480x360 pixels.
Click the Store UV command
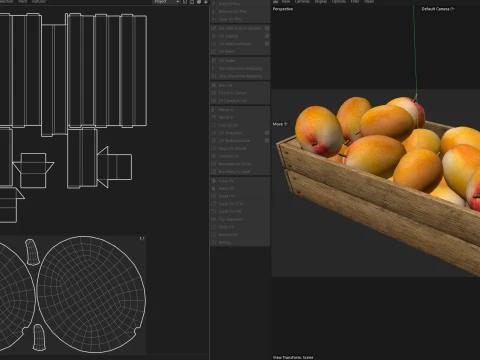[240, 227]
